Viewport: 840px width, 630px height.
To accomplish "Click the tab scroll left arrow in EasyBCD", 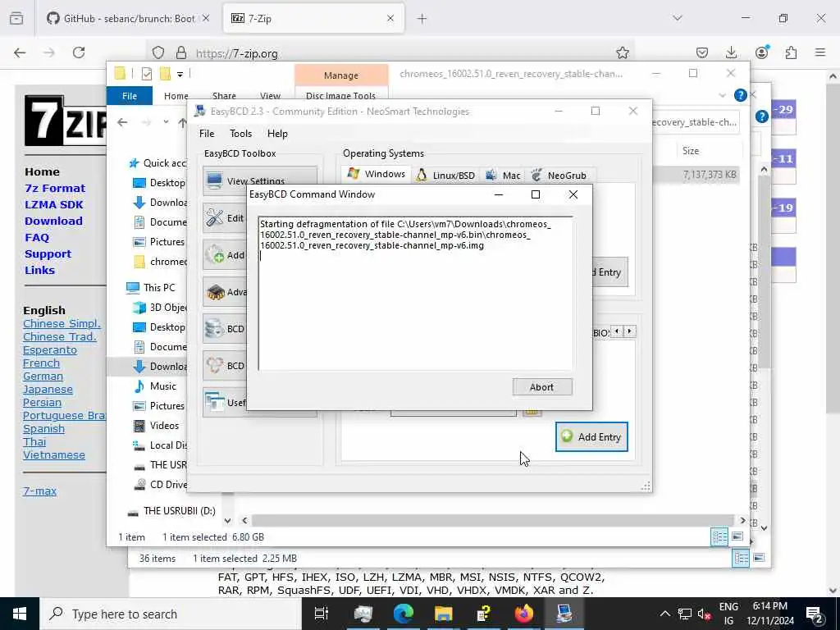I will (617, 331).
